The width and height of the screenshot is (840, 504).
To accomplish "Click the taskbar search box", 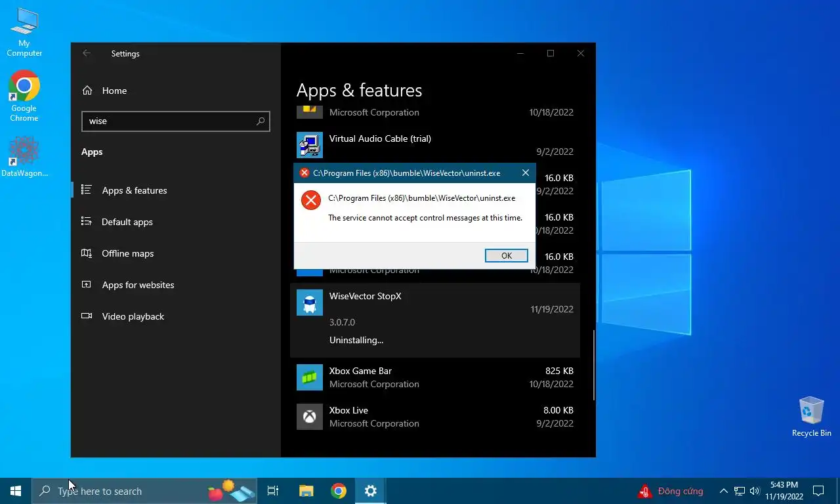I will (x=144, y=491).
